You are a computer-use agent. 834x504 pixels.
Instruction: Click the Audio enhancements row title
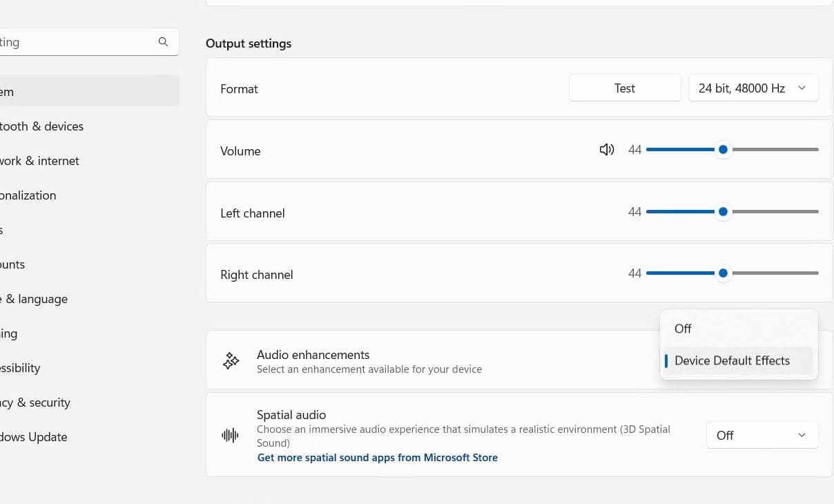coord(313,355)
